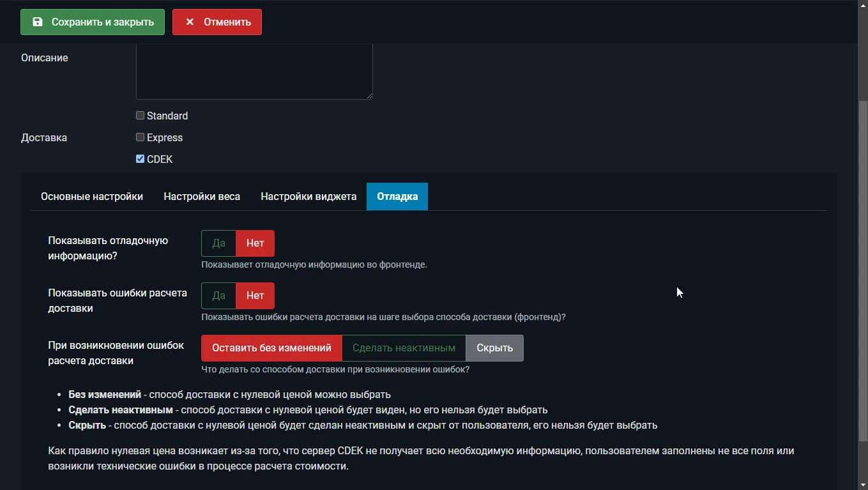
Task: Click the Express label text
Action: tap(165, 137)
